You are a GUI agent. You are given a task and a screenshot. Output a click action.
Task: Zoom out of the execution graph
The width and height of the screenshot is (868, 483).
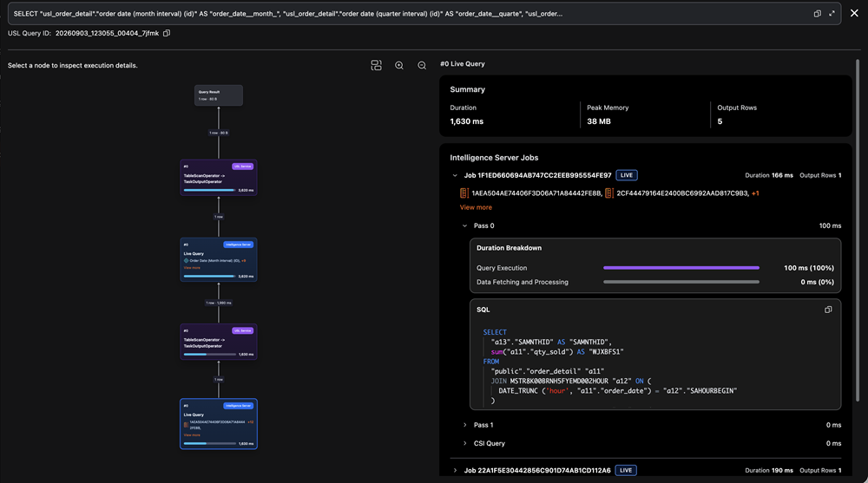[x=422, y=65]
